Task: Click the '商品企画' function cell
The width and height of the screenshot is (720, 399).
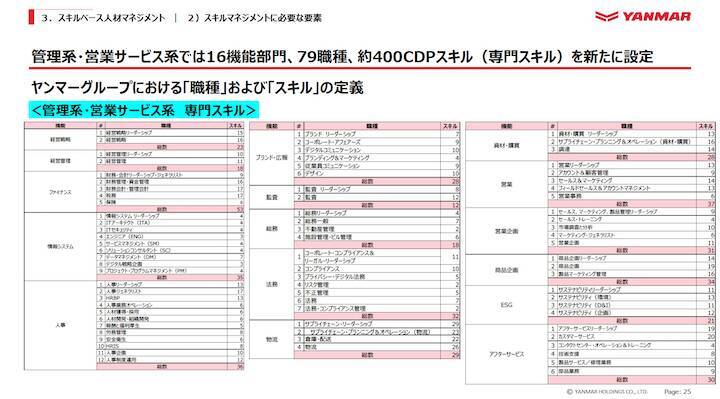Action: [x=506, y=270]
